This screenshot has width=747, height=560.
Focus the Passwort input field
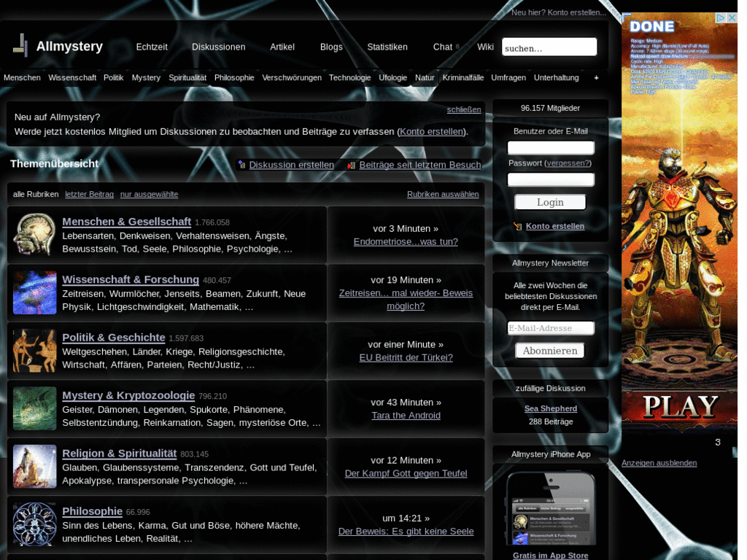(551, 179)
